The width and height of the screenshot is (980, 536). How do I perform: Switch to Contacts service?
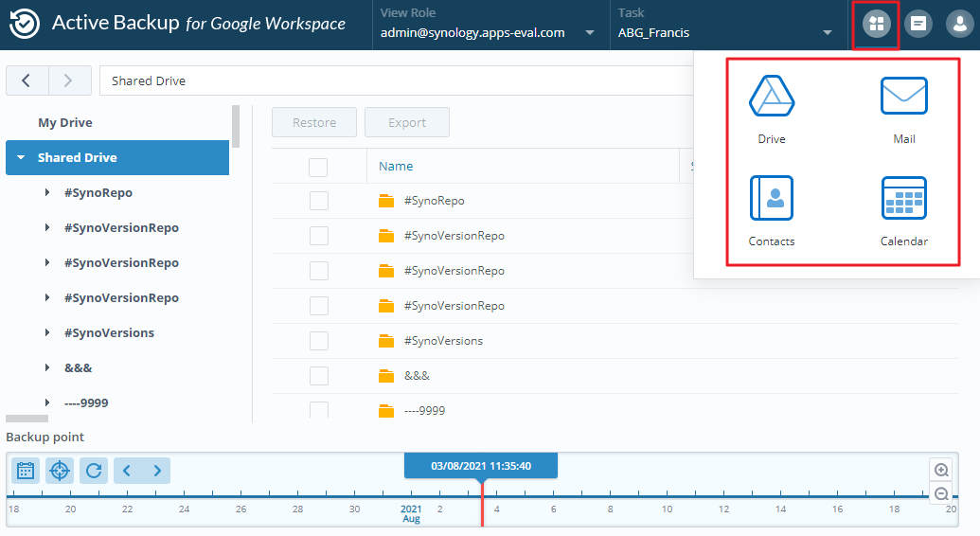click(772, 211)
